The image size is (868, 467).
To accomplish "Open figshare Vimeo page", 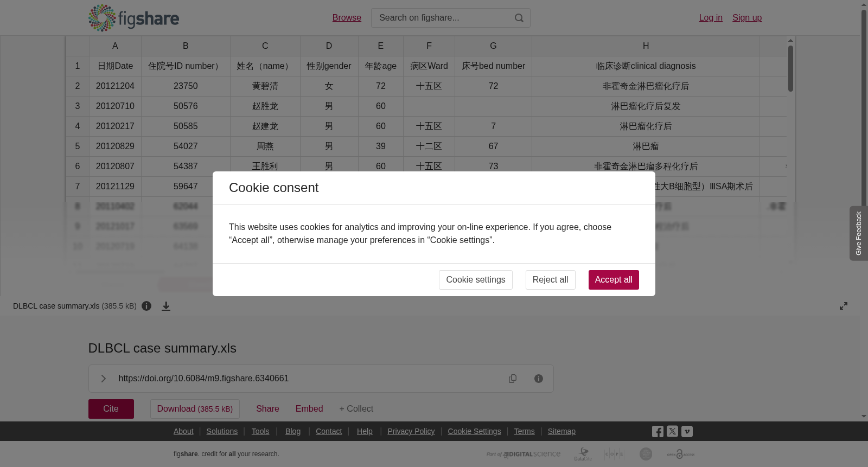I will [x=687, y=432].
